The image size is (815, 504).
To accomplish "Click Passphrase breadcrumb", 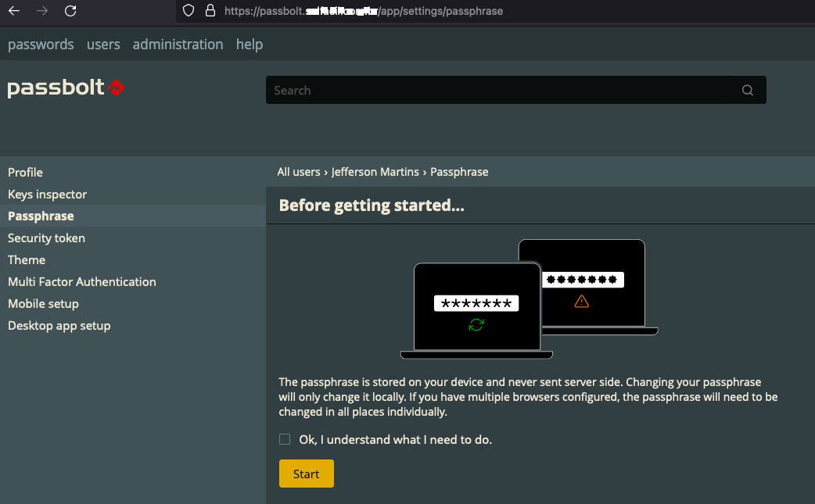I will [x=459, y=172].
